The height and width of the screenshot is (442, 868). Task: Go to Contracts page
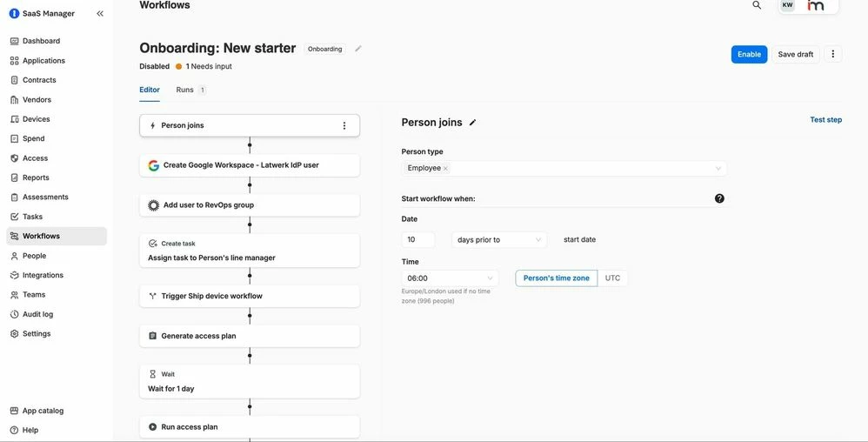coord(39,80)
